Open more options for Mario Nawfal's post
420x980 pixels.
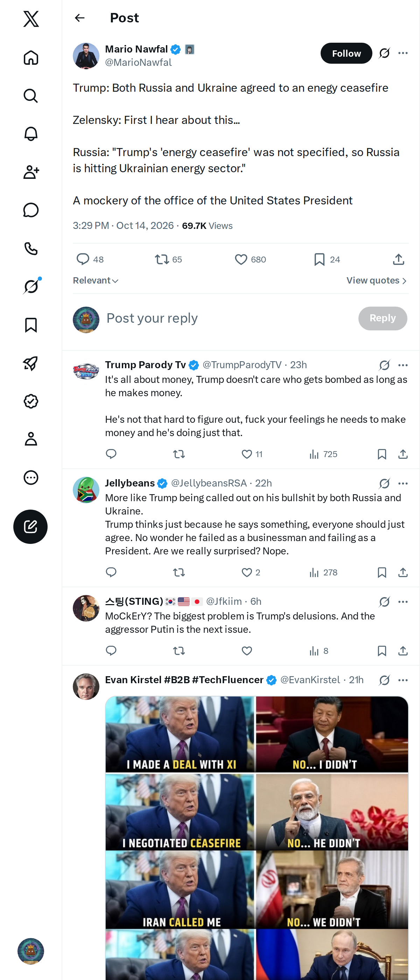(403, 53)
